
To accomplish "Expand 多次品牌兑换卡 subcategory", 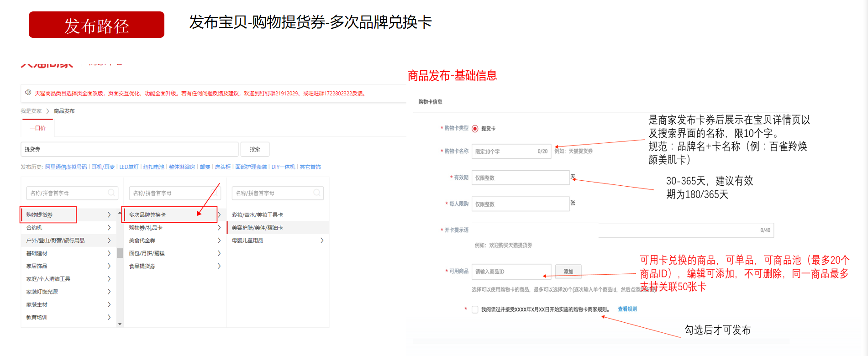I will (x=169, y=215).
